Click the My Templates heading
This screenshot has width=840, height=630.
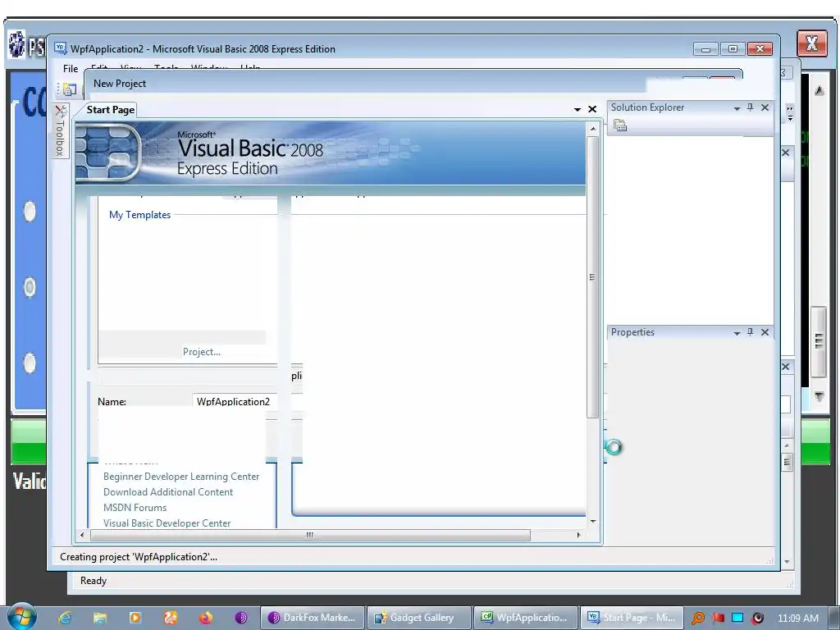[139, 215]
